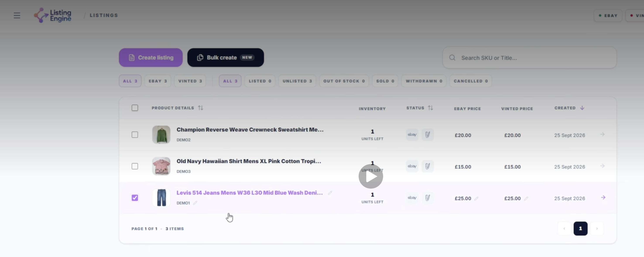644x257 pixels.
Task: Select the status ALL 3 filter
Action: [x=230, y=81]
